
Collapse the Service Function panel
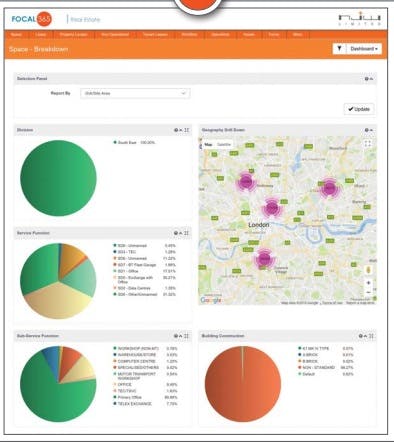(x=181, y=233)
